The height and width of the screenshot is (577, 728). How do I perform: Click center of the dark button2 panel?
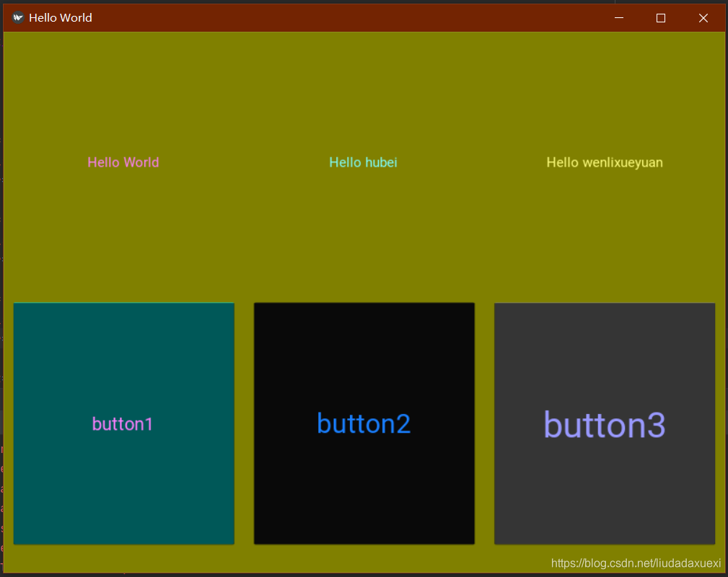click(364, 423)
